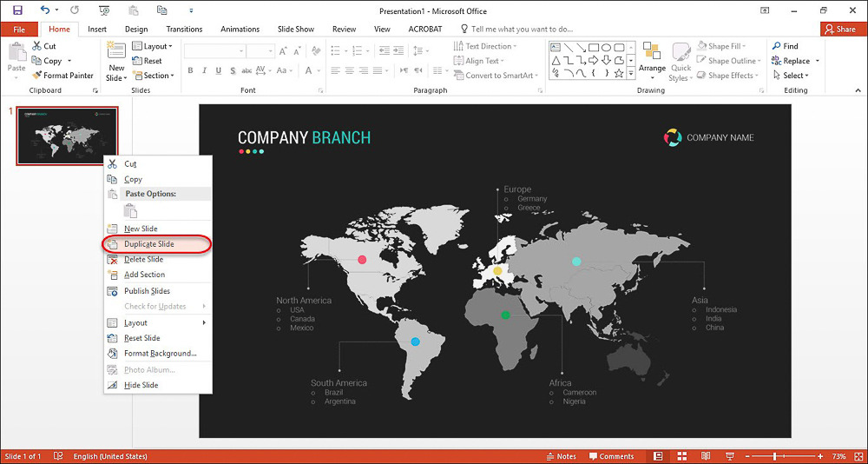Click Reset button in Slides group
This screenshot has width=868, height=464.
pyautogui.click(x=148, y=61)
